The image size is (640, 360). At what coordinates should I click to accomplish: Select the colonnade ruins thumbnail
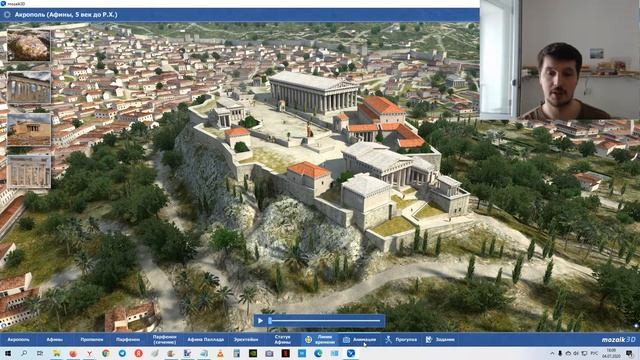pos(29,87)
